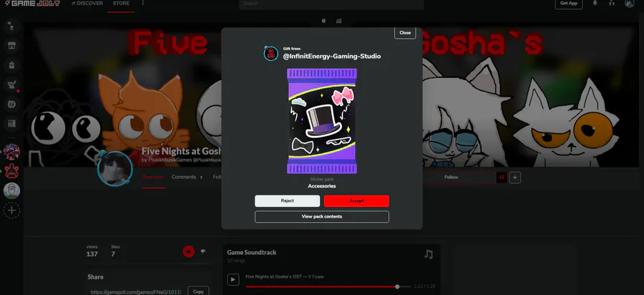644x295 pixels.
Task: Click the 7 likes count
Action: 113,254
